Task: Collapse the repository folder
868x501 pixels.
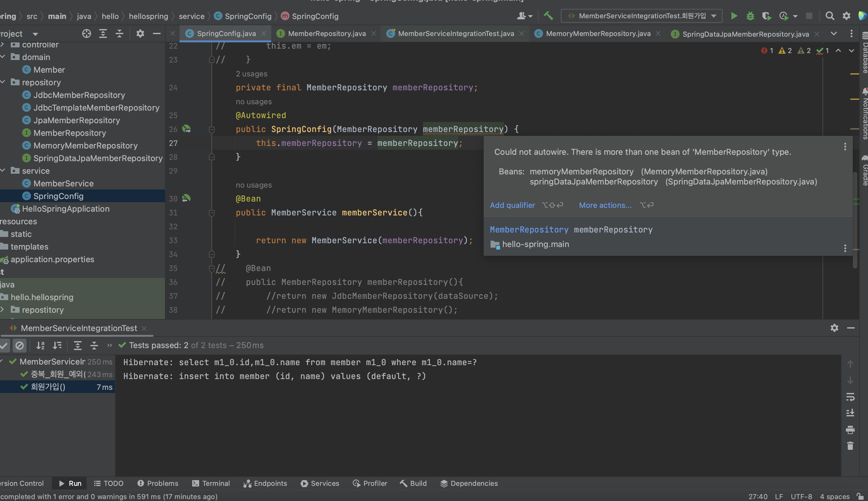Action: tap(3, 82)
